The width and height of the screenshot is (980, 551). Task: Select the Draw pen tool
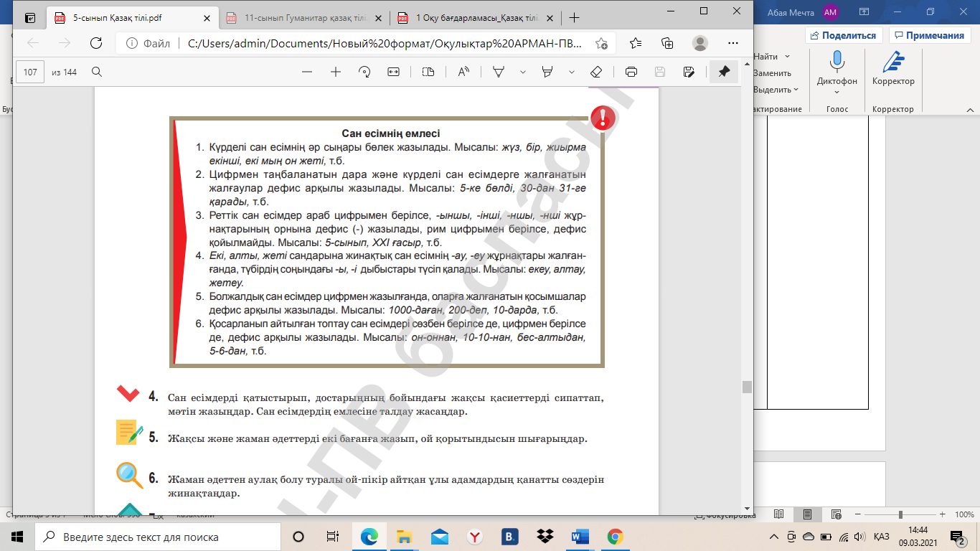pos(499,72)
